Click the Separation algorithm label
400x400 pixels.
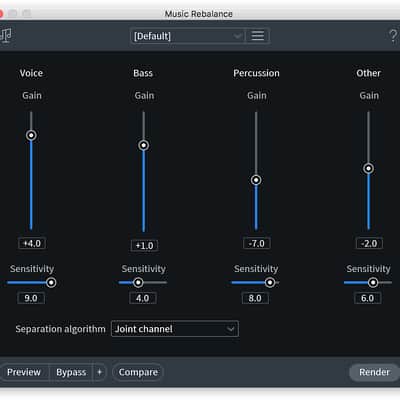(60, 329)
